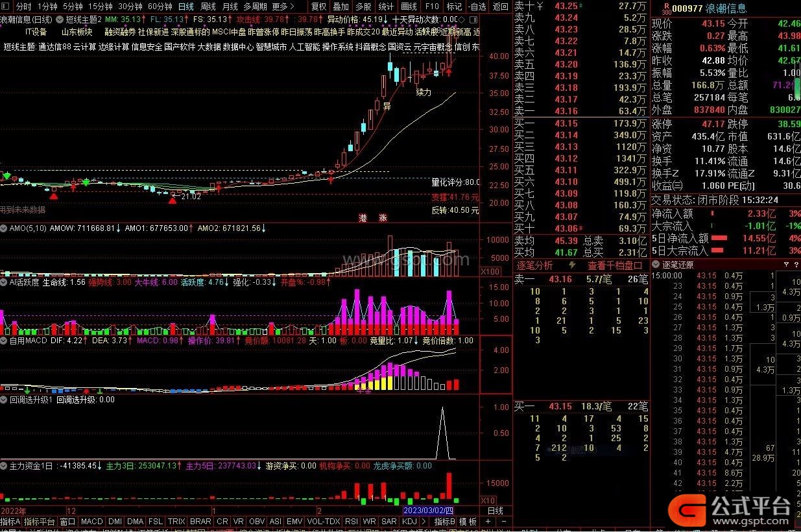The height and width of the screenshot is (532, 801).
Task: Open F10 company info
Action: click(432, 6)
